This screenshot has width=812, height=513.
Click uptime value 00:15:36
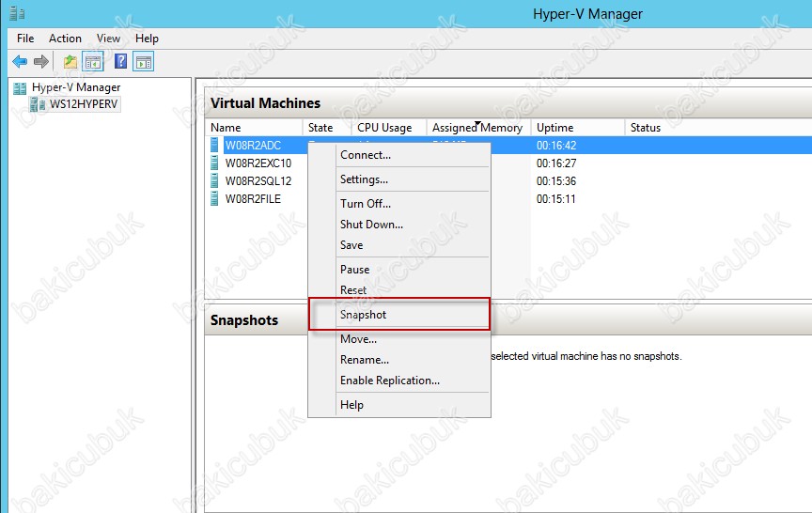[x=556, y=181]
